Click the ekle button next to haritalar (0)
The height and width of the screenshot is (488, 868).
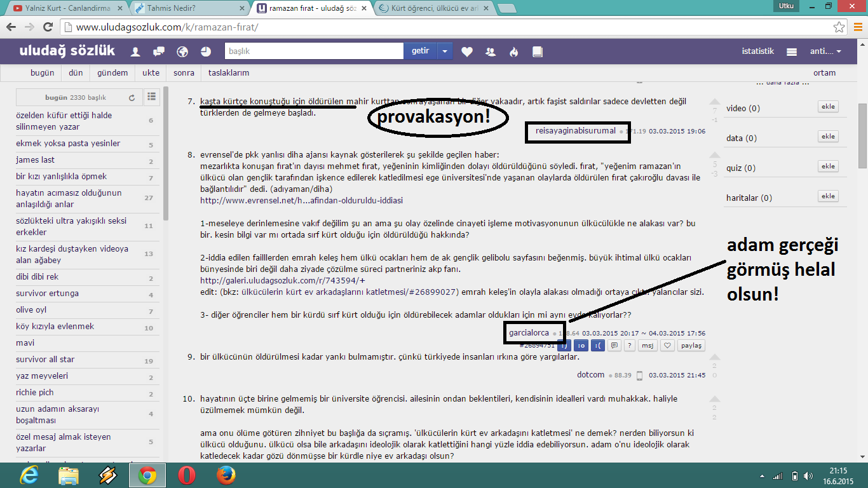828,196
